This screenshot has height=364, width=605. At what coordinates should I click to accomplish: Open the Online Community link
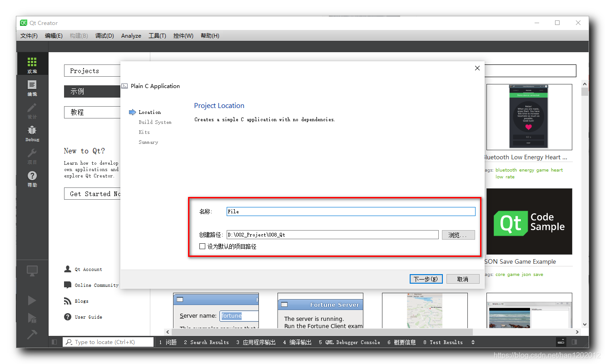click(x=96, y=285)
